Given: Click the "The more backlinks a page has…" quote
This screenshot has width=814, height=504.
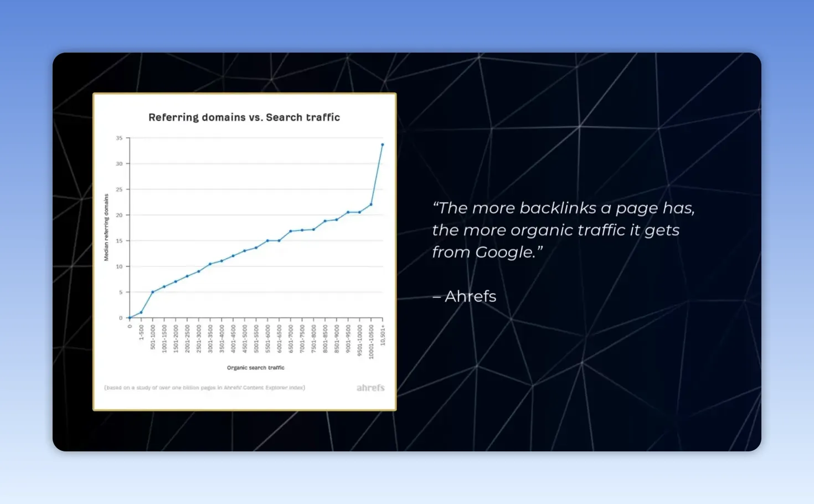Looking at the screenshot, I should click(564, 230).
